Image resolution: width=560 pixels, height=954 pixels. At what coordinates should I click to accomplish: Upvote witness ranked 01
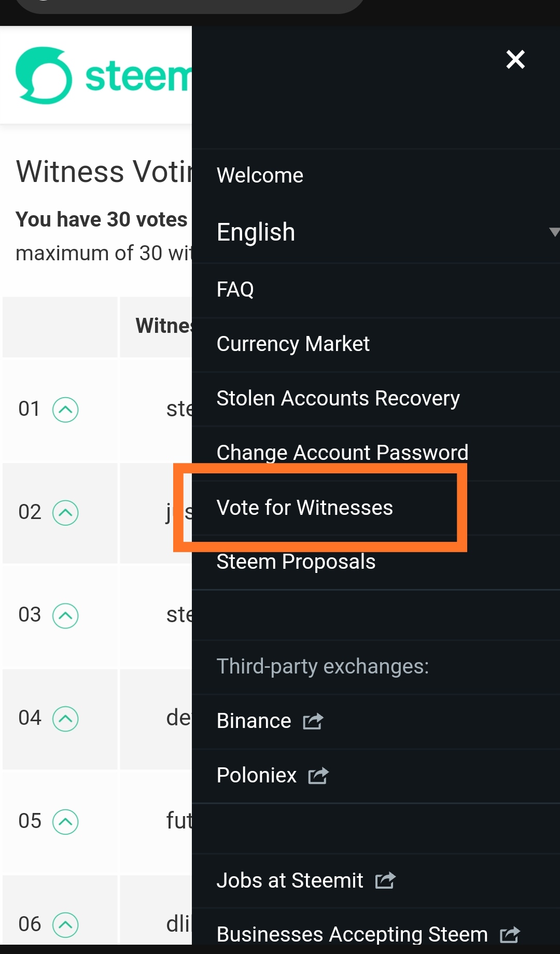click(65, 410)
